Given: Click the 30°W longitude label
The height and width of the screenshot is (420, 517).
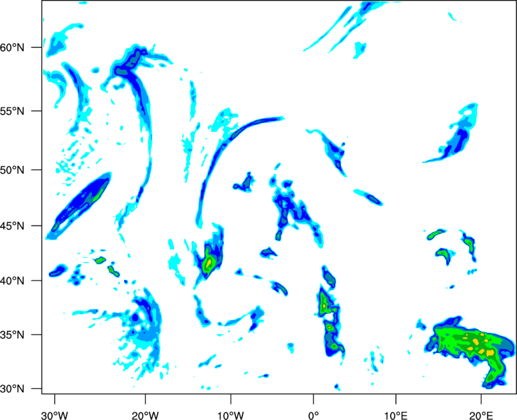Looking at the screenshot, I should click(x=54, y=415).
